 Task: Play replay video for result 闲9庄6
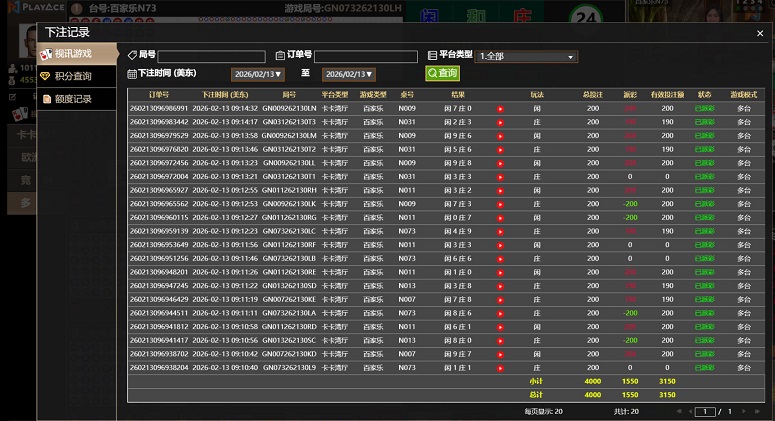click(x=500, y=135)
